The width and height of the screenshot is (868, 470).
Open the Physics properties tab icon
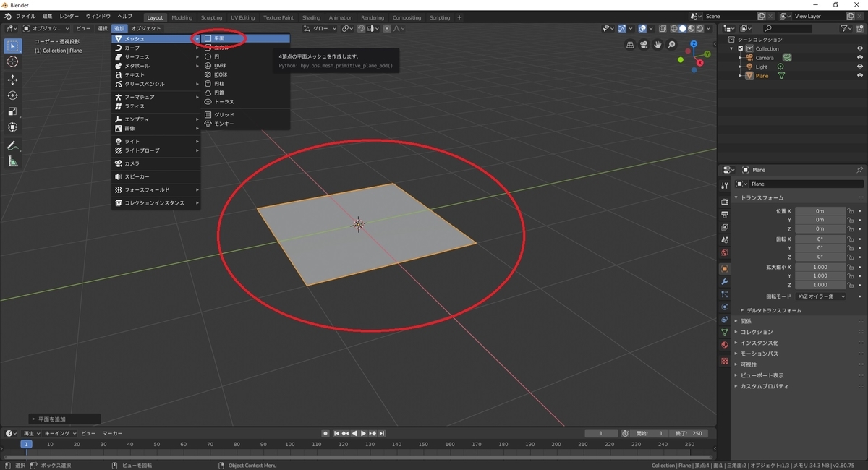tap(725, 307)
